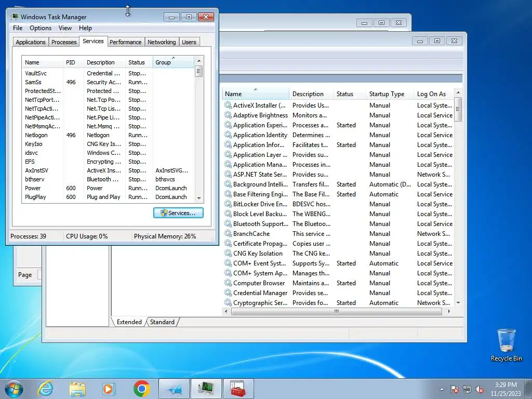Switch to Users tab in Task Manager
Image resolution: width=532 pixels, height=399 pixels.
[x=189, y=42]
